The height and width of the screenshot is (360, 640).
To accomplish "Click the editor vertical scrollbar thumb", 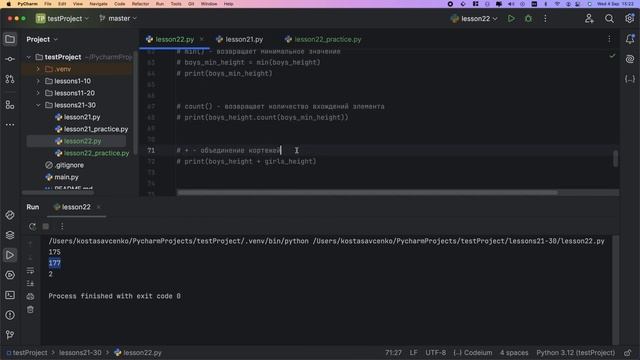I will click(x=616, y=158).
